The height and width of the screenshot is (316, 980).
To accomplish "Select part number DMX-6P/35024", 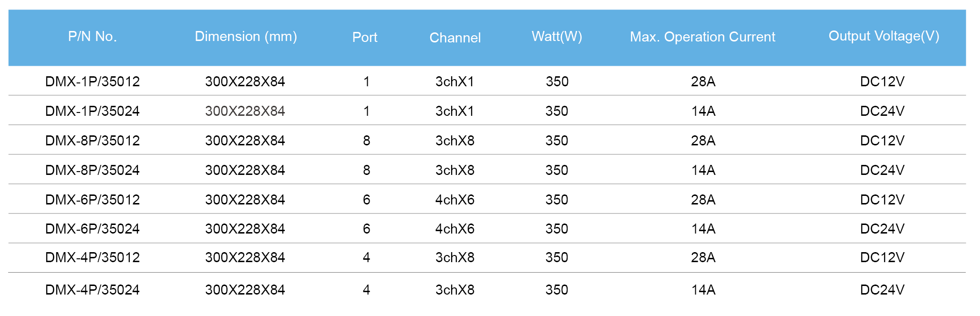I will 93,229.
